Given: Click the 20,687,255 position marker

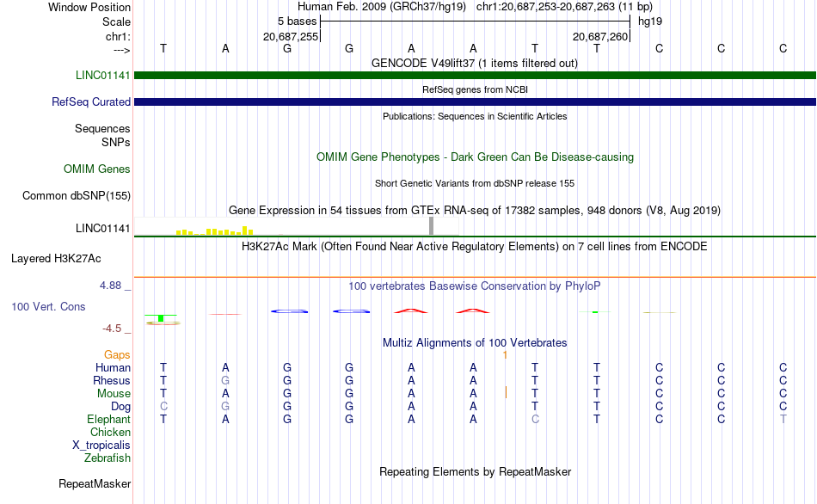Looking at the screenshot, I should [x=290, y=36].
